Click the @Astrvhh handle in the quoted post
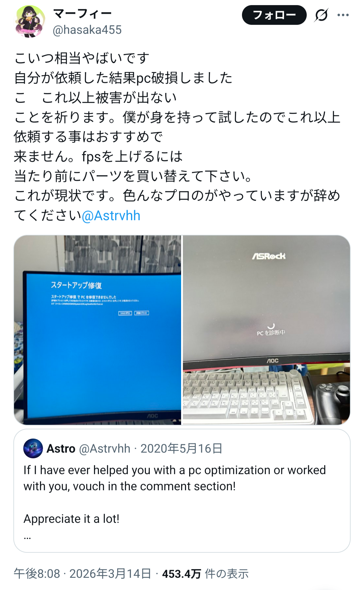 104,448
